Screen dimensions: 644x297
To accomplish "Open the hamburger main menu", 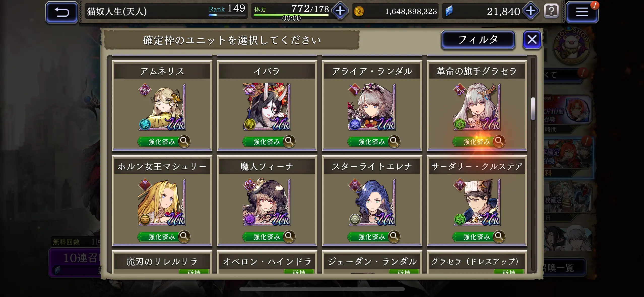I will [x=582, y=12].
